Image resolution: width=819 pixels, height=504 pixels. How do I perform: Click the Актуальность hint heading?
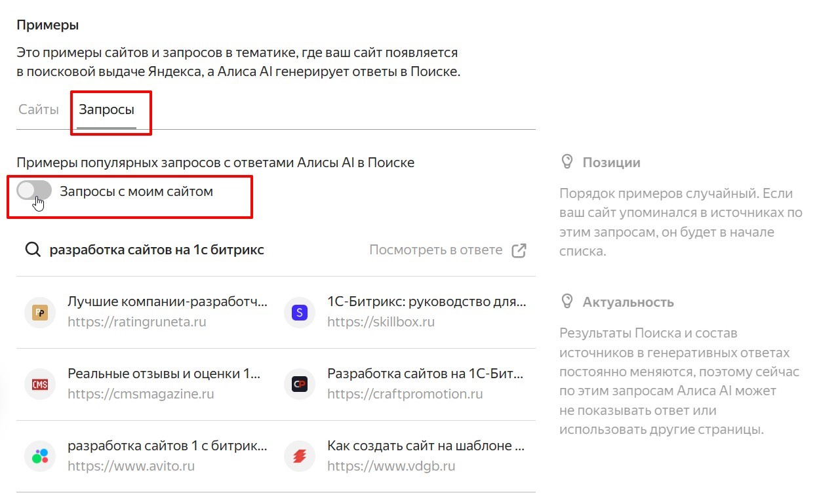point(628,302)
